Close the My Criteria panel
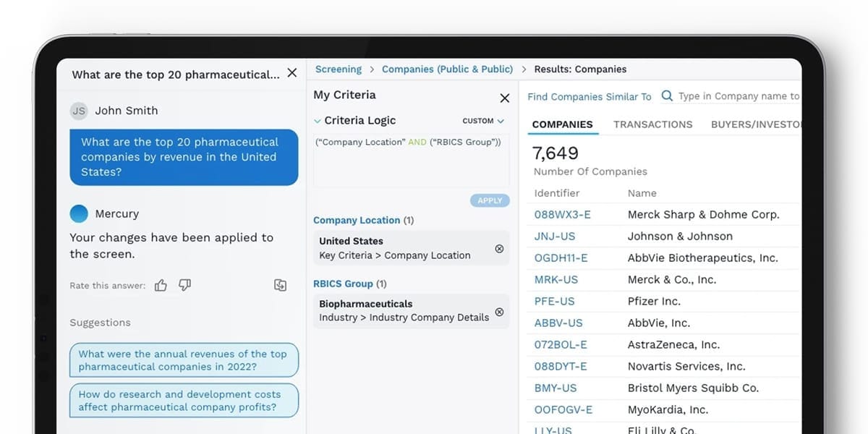The image size is (868, 434). point(505,98)
